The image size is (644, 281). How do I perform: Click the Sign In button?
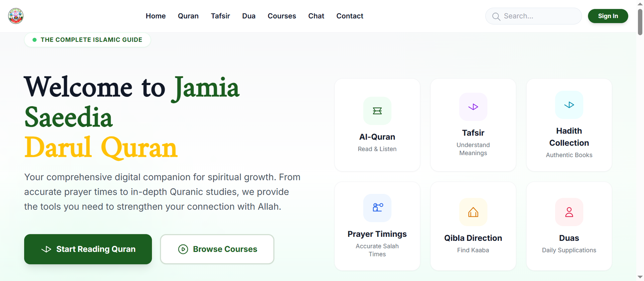click(x=608, y=16)
